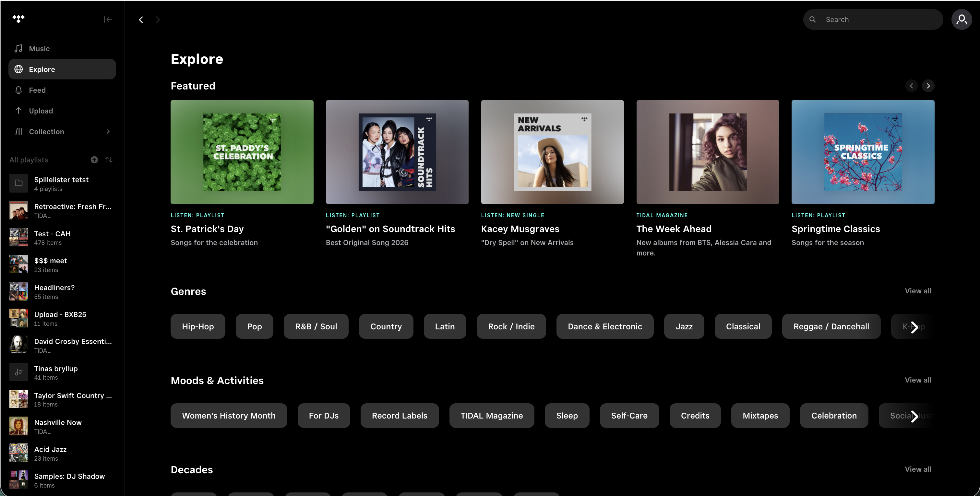The width and height of the screenshot is (980, 496).
Task: Select the Country genre
Action: [x=386, y=326]
